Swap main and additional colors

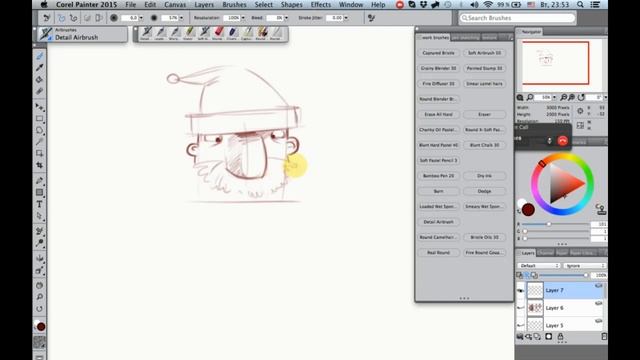click(x=519, y=211)
